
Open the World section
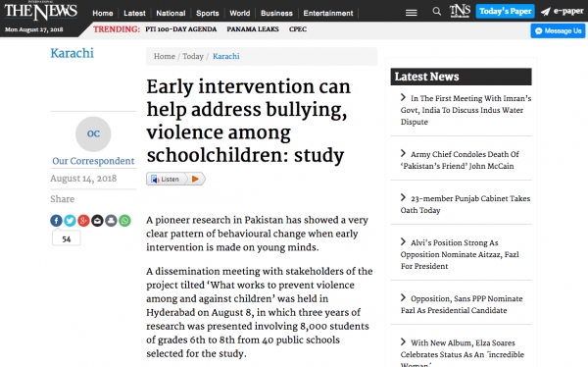(x=240, y=13)
